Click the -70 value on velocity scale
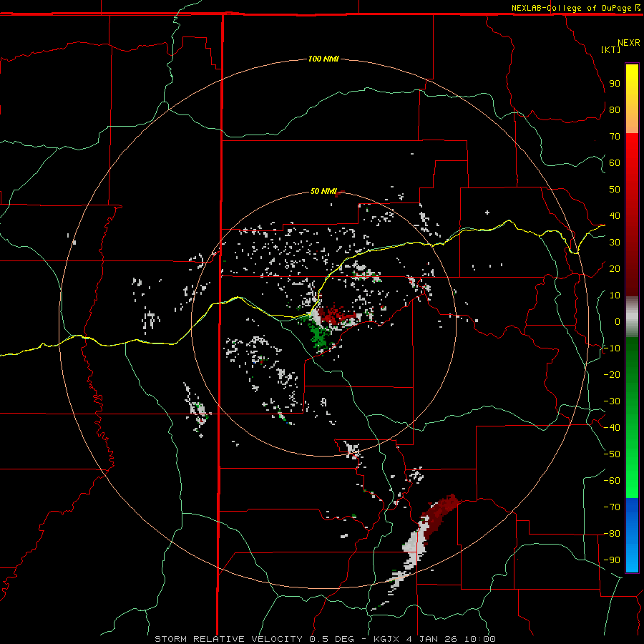Screen dimensions: 644x644 coord(612,507)
